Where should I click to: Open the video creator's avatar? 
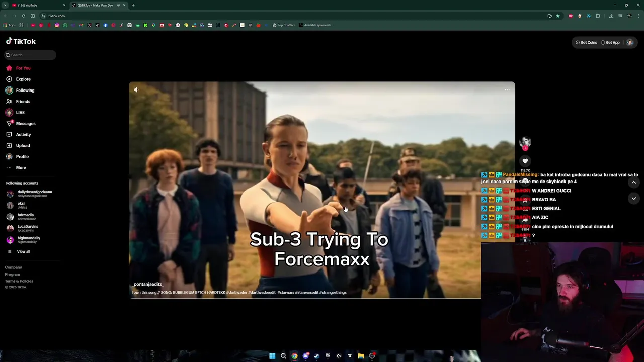coord(525,142)
